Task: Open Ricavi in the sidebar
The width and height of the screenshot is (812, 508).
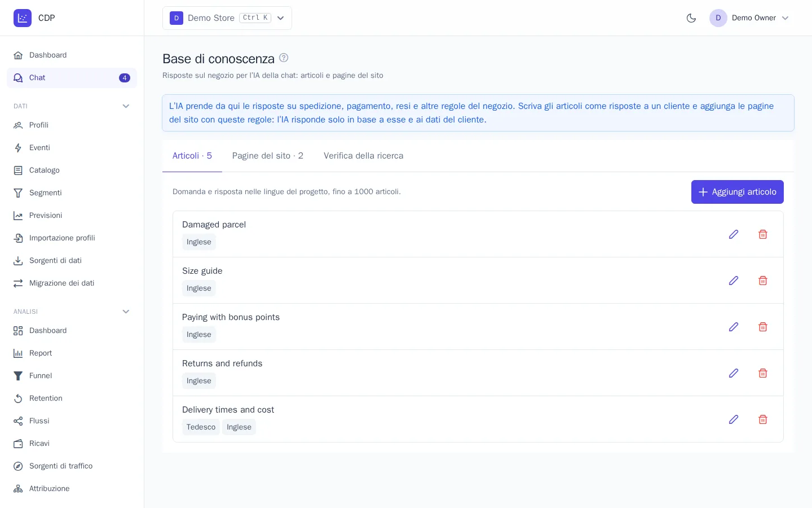Action: 72,444
